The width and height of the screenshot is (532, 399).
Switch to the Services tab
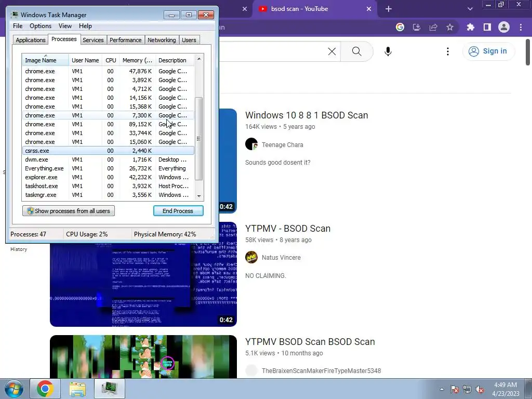coord(93,40)
